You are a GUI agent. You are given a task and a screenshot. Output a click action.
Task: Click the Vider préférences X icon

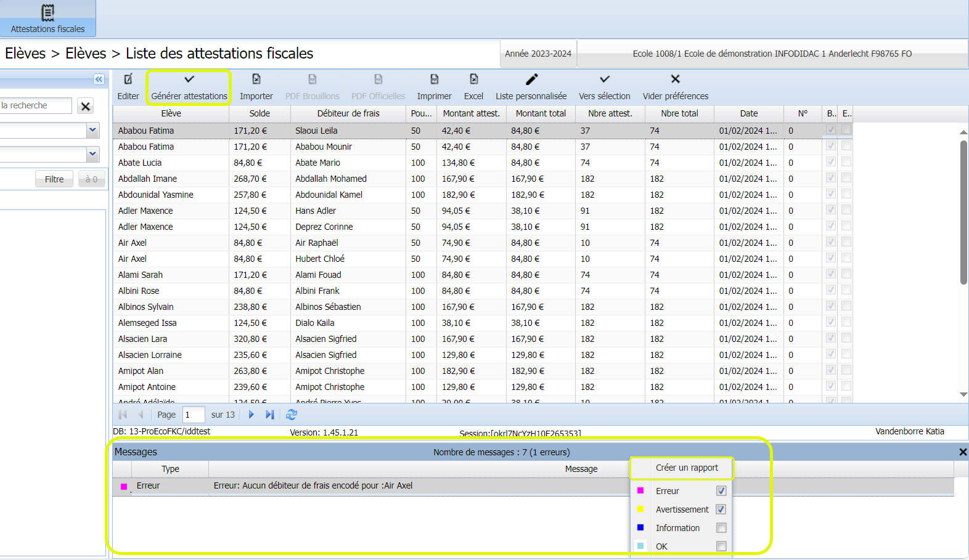(x=675, y=79)
